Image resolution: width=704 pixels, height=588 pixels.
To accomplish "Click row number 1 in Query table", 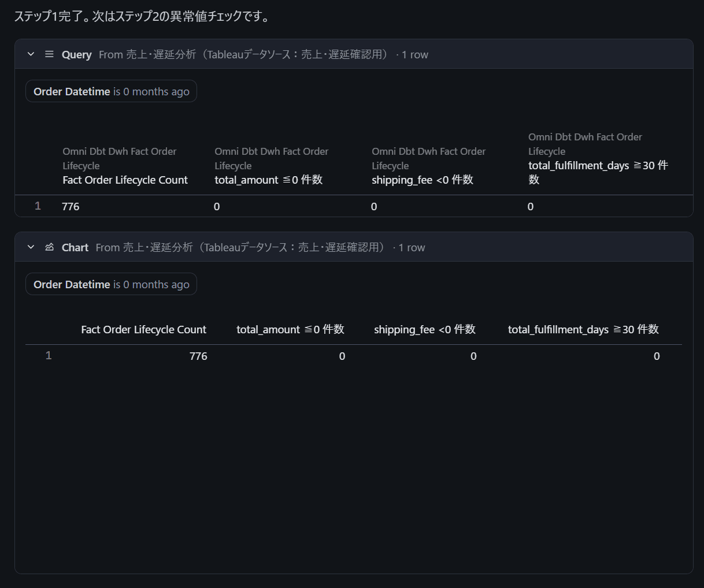I will [x=38, y=206].
